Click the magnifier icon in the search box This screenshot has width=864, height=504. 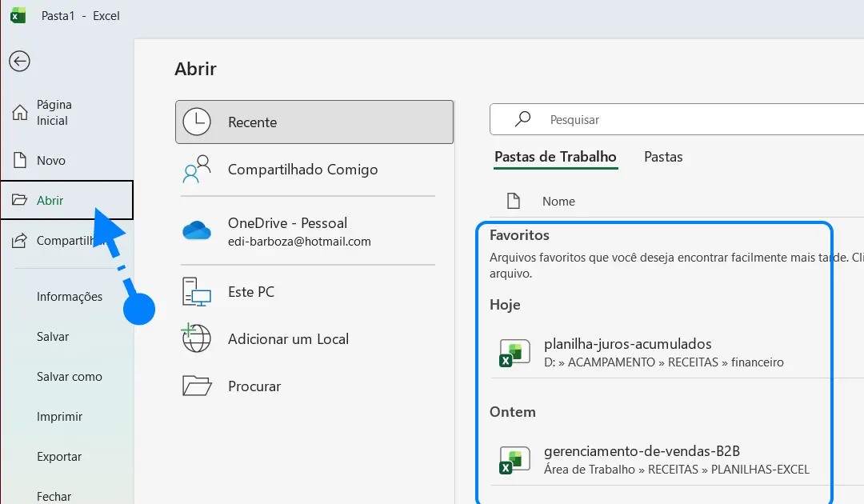click(521, 118)
